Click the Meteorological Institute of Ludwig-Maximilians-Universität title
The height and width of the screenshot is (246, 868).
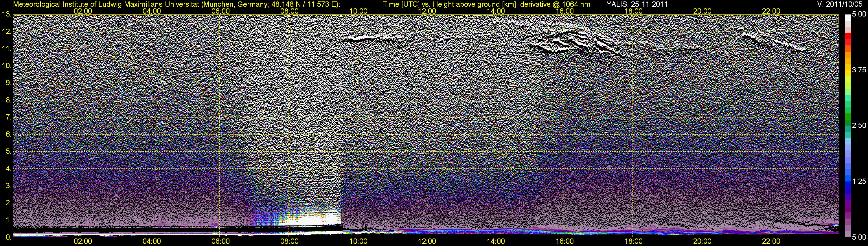176,4
